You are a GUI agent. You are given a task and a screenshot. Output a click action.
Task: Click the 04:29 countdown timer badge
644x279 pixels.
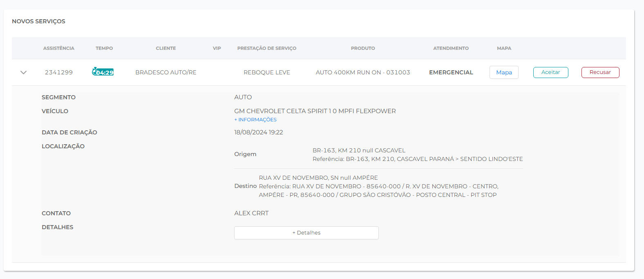103,72
